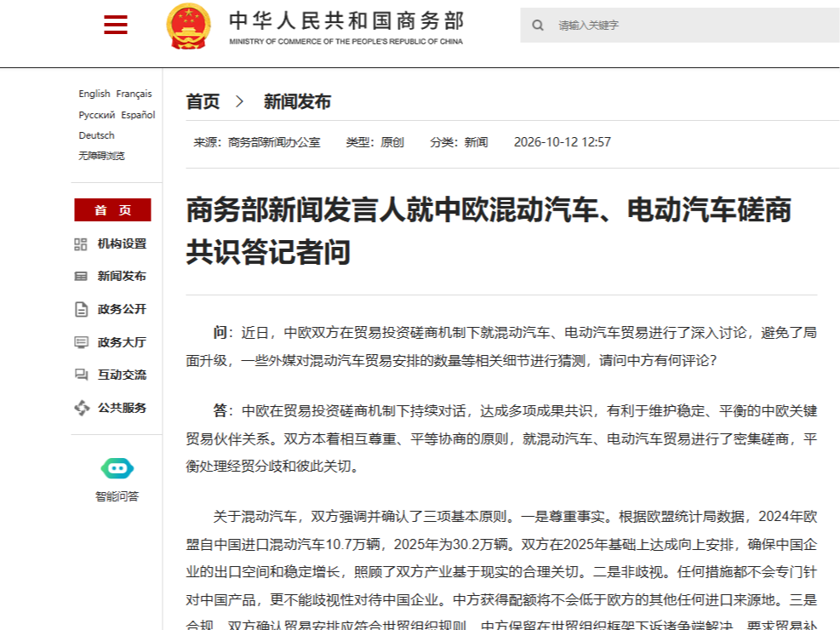Viewport: 840px width, 630px height.
Task: Open 政务大厅 in the sidebar
Action: click(123, 342)
